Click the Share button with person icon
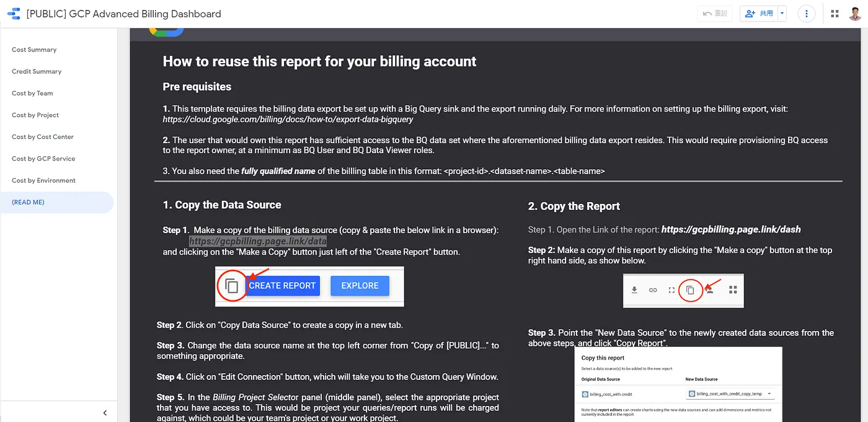 [x=759, y=14]
